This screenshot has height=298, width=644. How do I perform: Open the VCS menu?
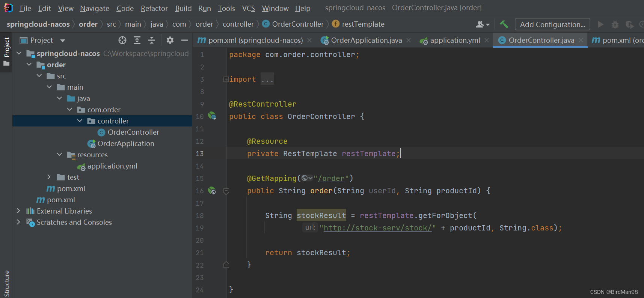point(249,8)
